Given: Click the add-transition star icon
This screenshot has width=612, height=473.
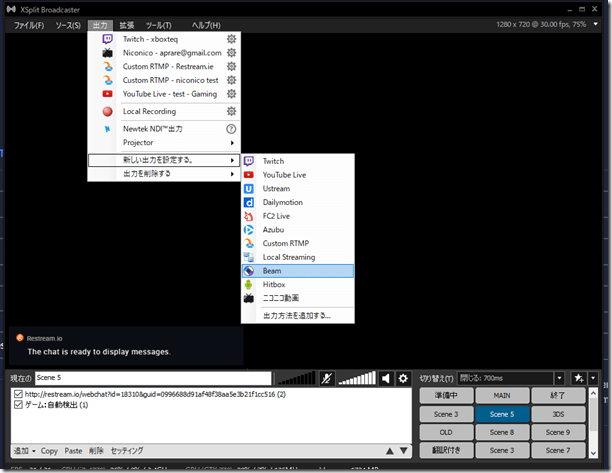Looking at the screenshot, I should [578, 378].
